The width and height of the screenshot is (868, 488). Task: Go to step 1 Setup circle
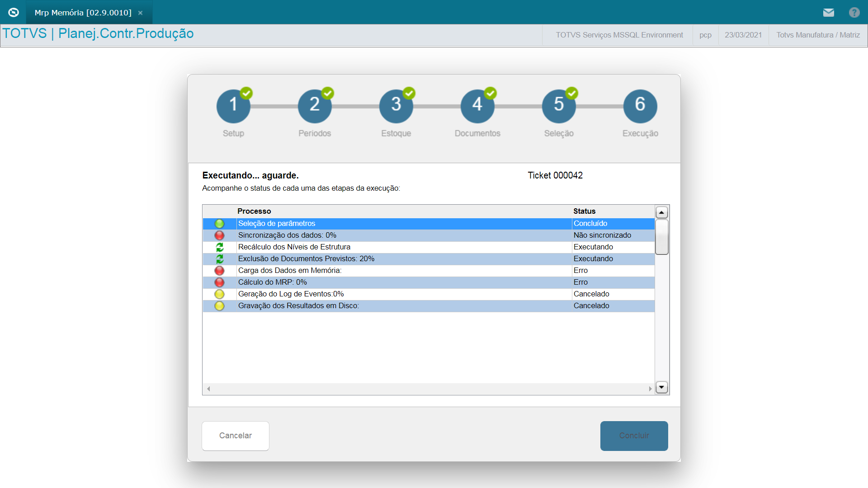point(233,107)
